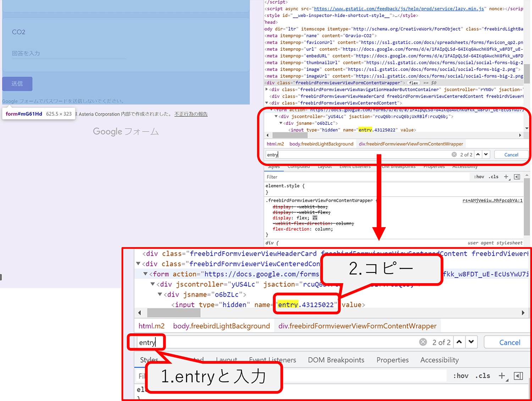Image resolution: width=532 pixels, height=401 pixels.
Task: Click left scroll arrow in the enlarged inset
Action: pos(139,313)
